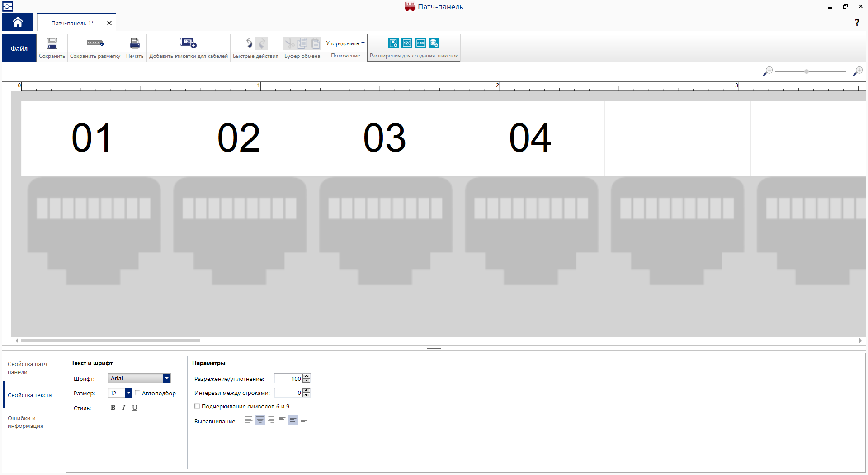Click the database extension icon
The height and width of the screenshot is (475, 868).
pyautogui.click(x=434, y=43)
